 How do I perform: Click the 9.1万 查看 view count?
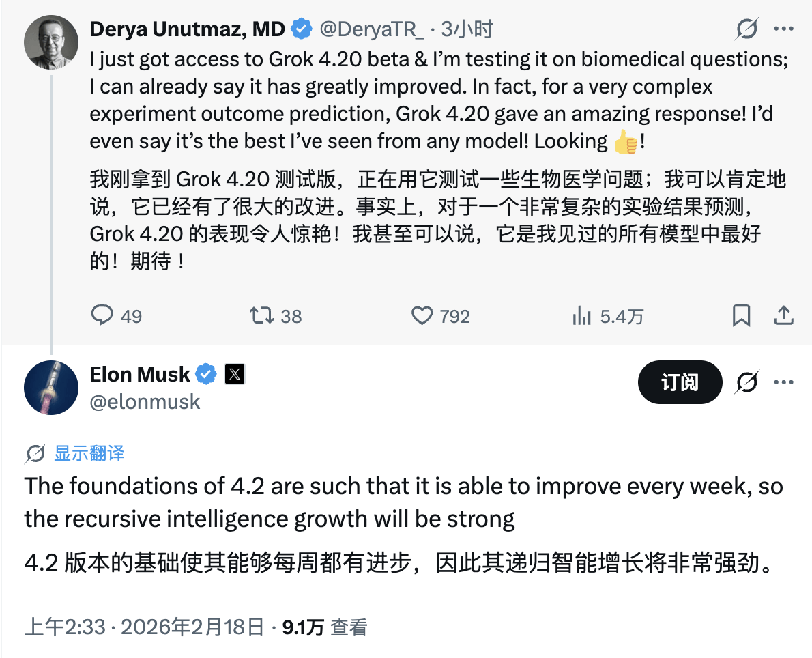pyautogui.click(x=325, y=627)
